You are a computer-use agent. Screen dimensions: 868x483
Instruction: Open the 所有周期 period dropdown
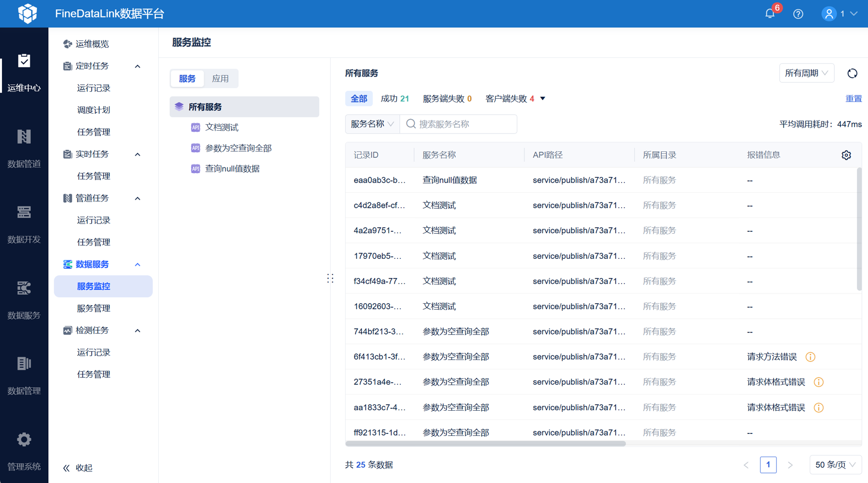[x=806, y=73]
